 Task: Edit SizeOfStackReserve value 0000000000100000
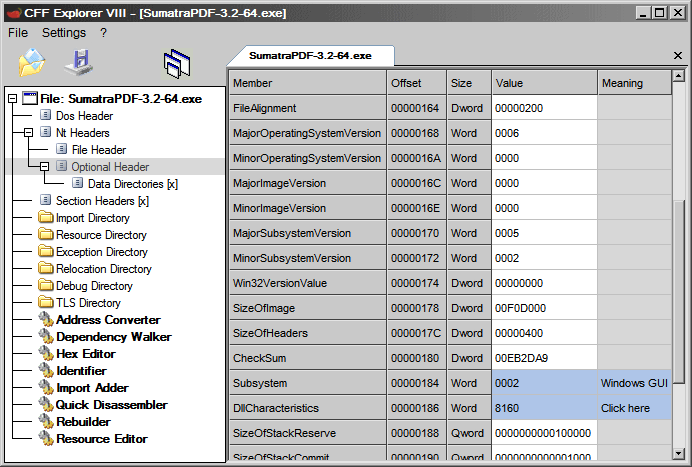coord(545,433)
